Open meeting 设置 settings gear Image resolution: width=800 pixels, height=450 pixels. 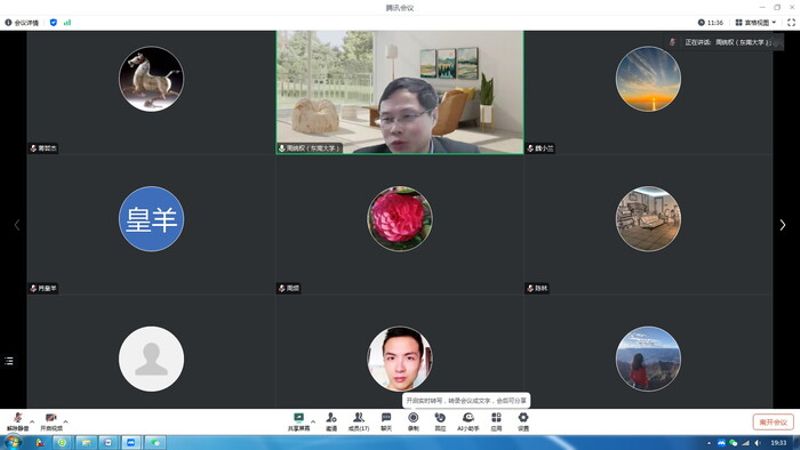[x=523, y=418]
